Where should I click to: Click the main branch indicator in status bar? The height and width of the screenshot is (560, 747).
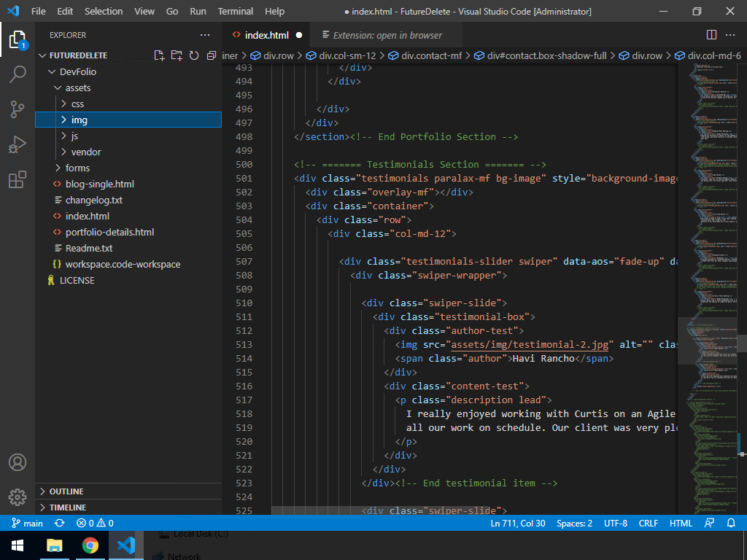(x=28, y=523)
